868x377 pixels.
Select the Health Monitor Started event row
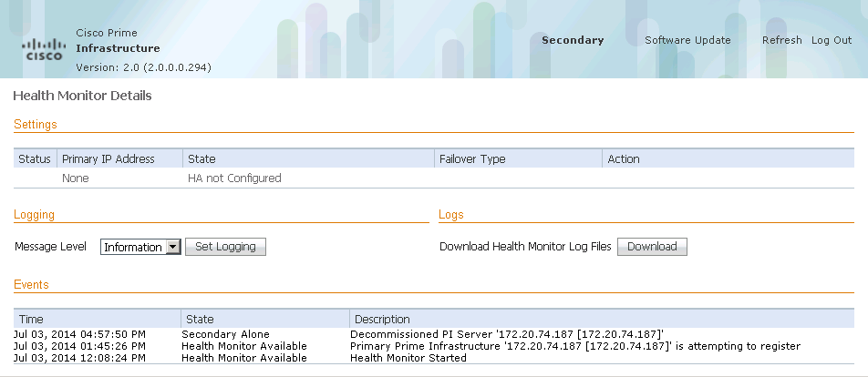(x=408, y=358)
